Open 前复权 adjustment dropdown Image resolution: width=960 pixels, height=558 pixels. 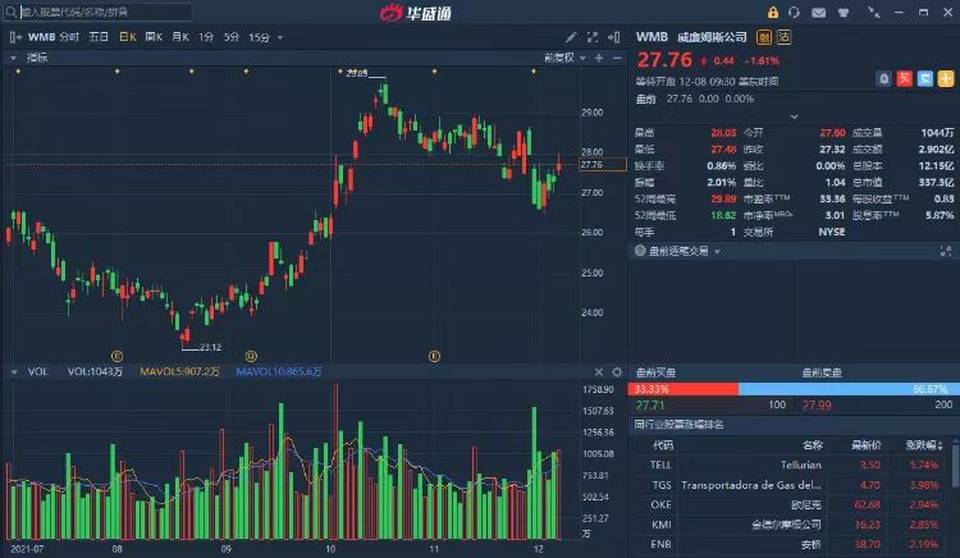[x=565, y=58]
